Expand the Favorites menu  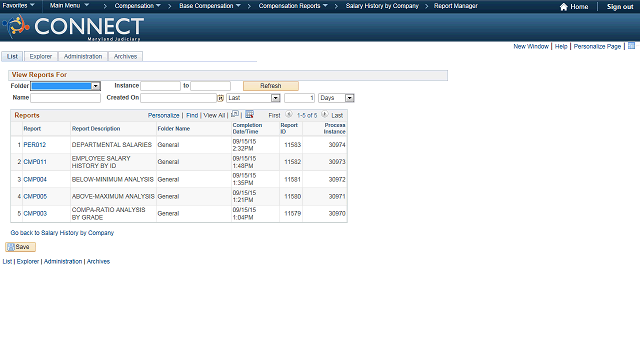click(18, 6)
